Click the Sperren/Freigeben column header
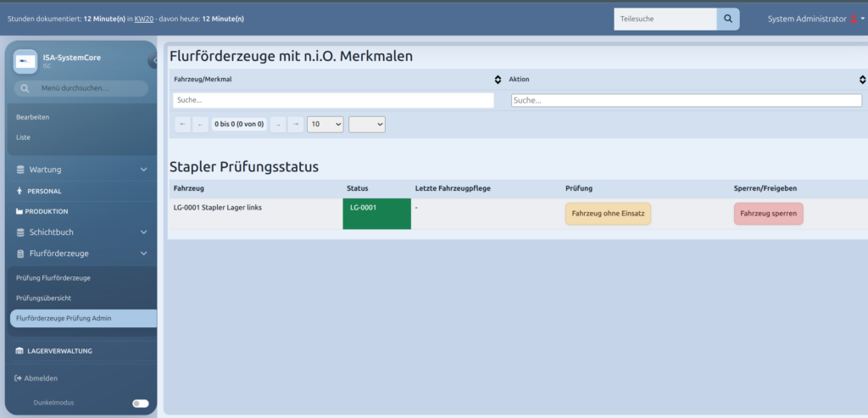 765,189
